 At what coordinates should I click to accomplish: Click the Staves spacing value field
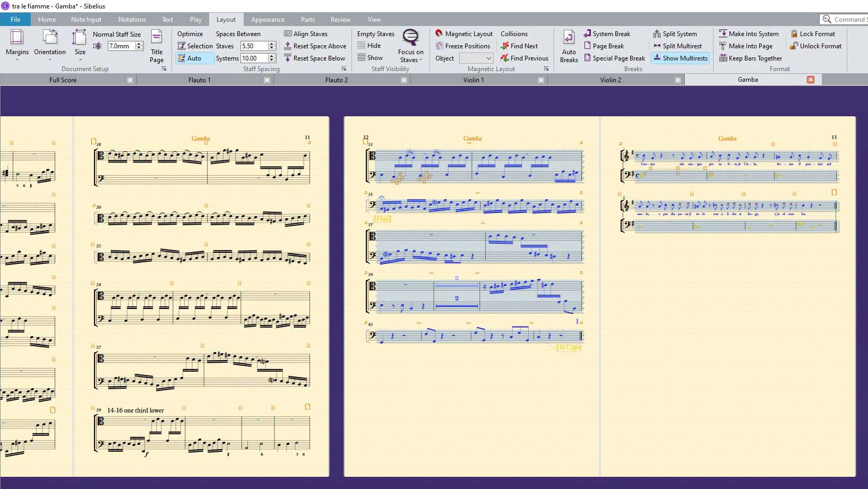coord(254,46)
